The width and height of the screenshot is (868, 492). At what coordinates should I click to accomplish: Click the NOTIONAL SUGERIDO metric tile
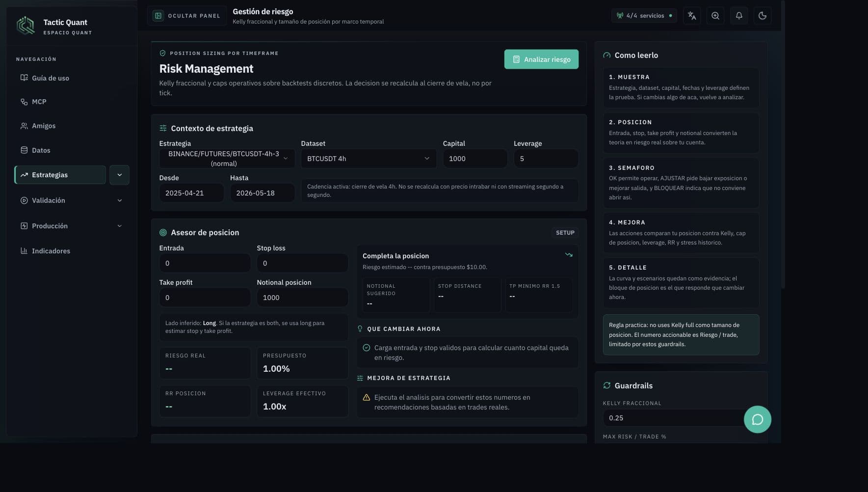396,295
